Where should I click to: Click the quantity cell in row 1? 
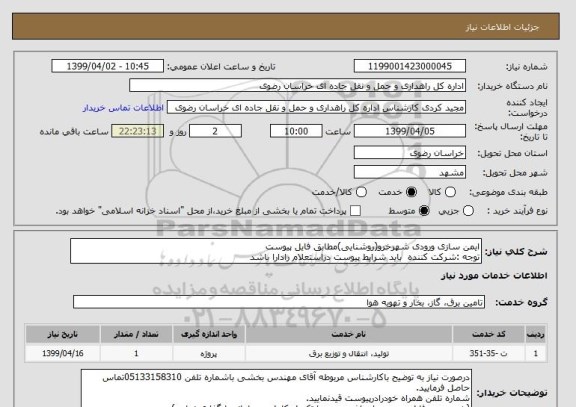136,353
